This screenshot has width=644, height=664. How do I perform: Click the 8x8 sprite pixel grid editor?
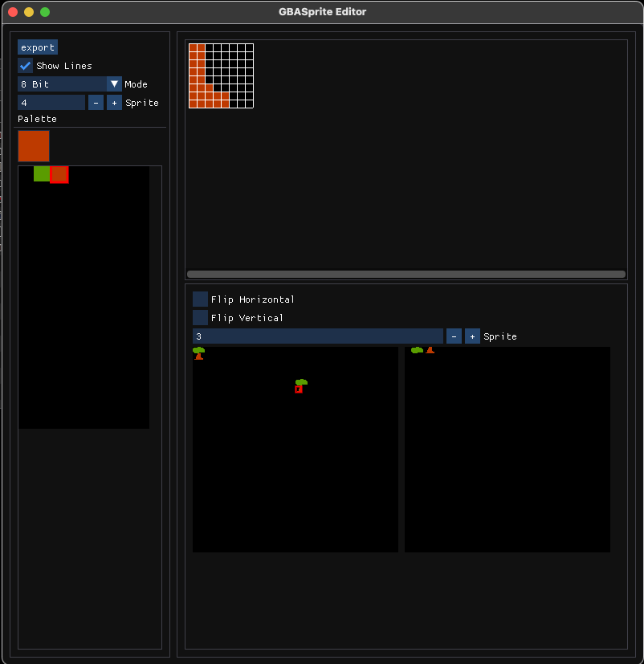[221, 75]
